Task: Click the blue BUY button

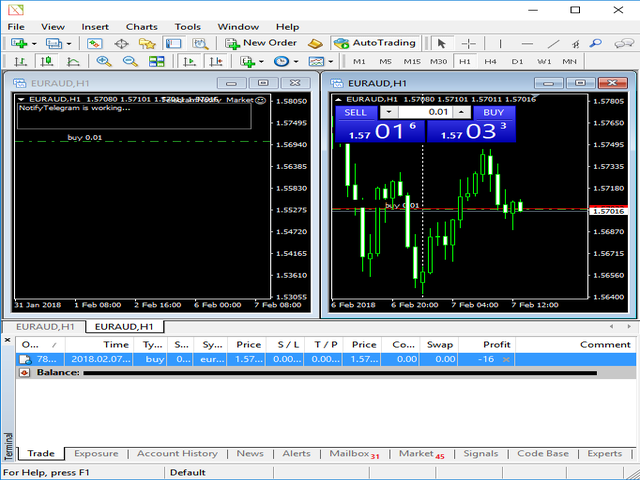Action: pyautogui.click(x=493, y=113)
